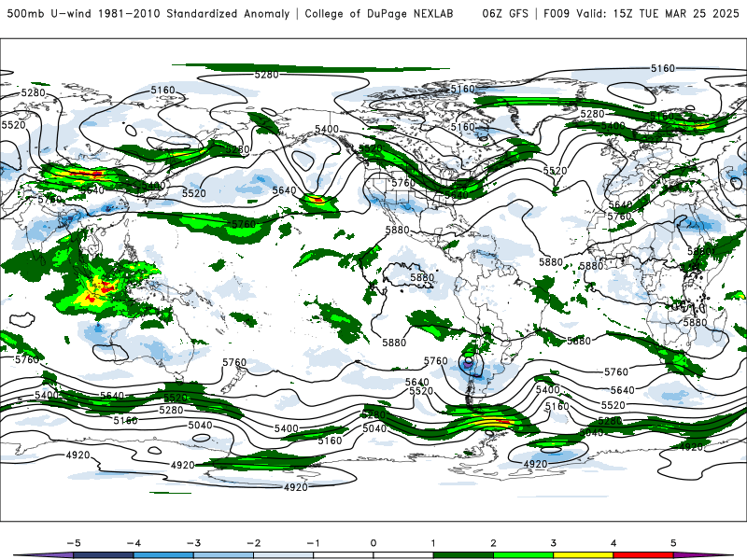Click the colorbar label 5
The height and width of the screenshot is (560, 747).
click(x=673, y=543)
